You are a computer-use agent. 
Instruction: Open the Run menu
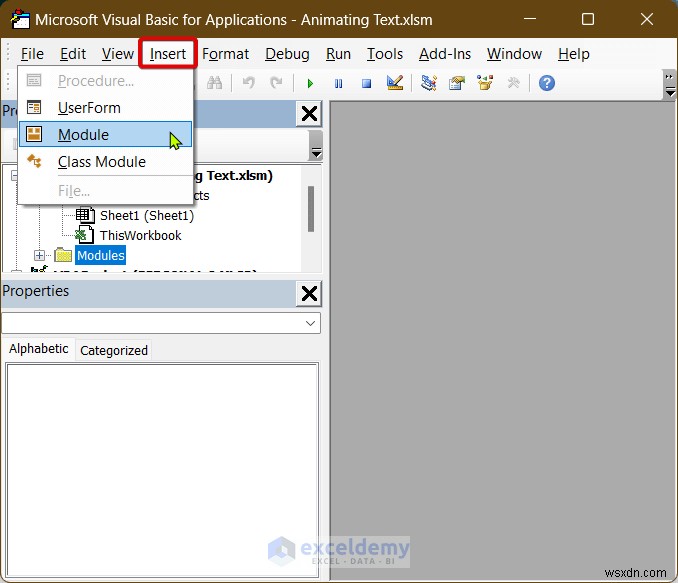point(338,54)
